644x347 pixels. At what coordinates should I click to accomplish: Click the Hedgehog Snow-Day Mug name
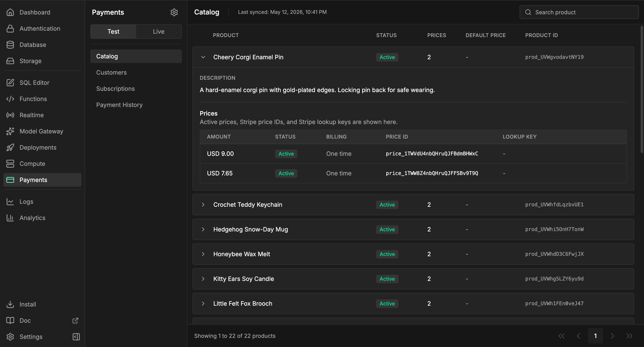click(x=250, y=229)
